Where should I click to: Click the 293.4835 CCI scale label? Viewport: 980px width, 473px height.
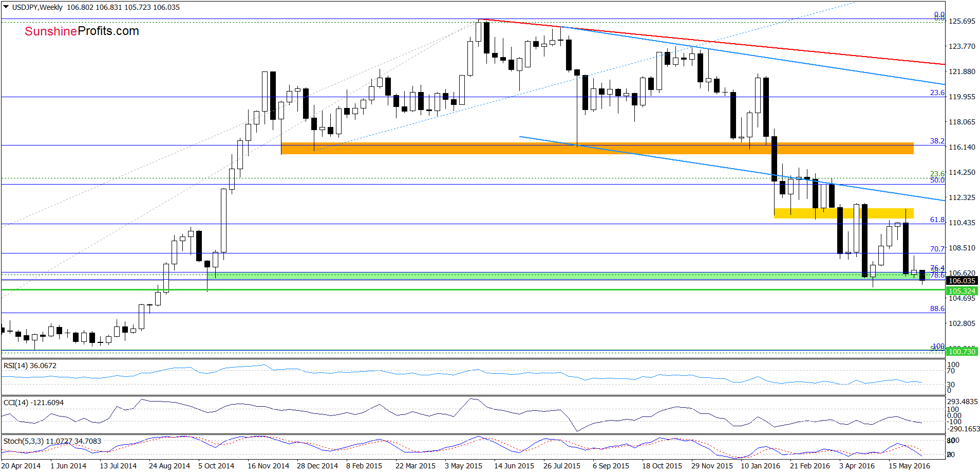(963, 402)
